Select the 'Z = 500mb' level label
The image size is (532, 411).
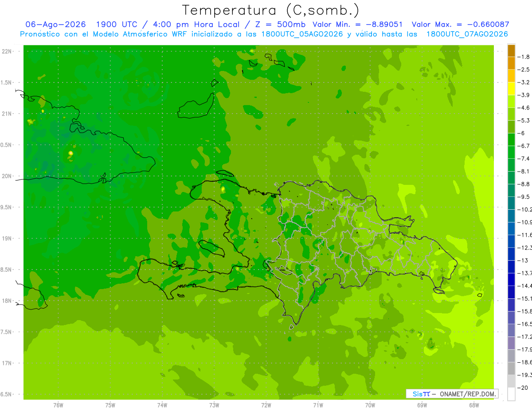[x=280, y=25]
